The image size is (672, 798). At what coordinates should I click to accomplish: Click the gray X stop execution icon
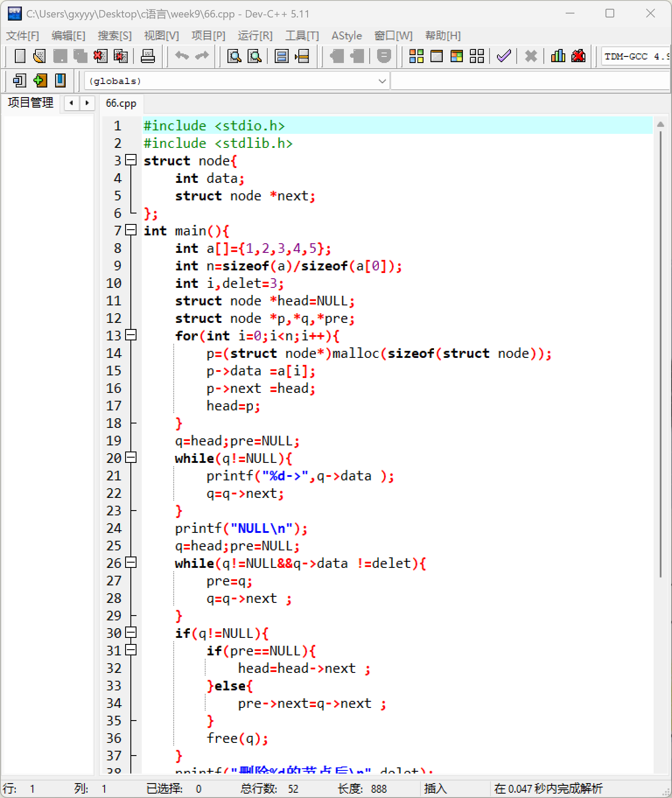[531, 56]
